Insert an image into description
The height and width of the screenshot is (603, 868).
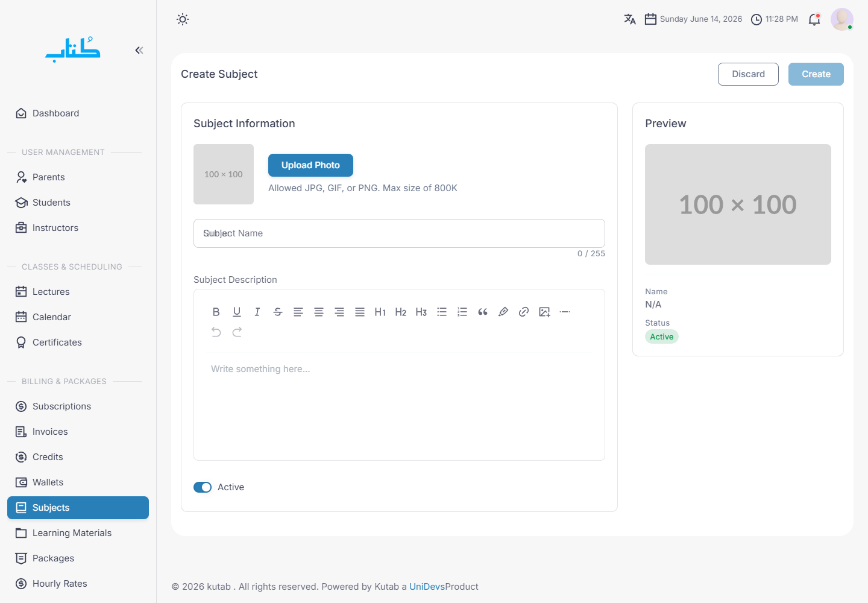[x=544, y=312]
